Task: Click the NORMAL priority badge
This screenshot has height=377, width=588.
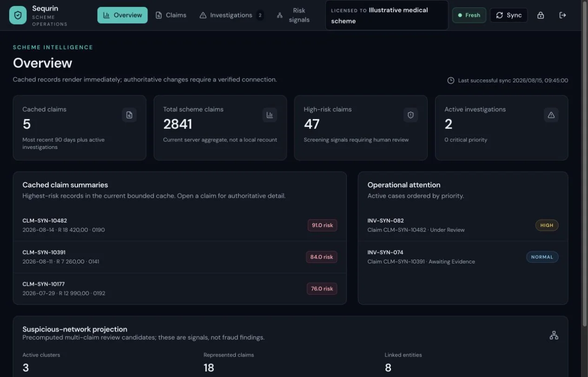Action: pos(542,257)
